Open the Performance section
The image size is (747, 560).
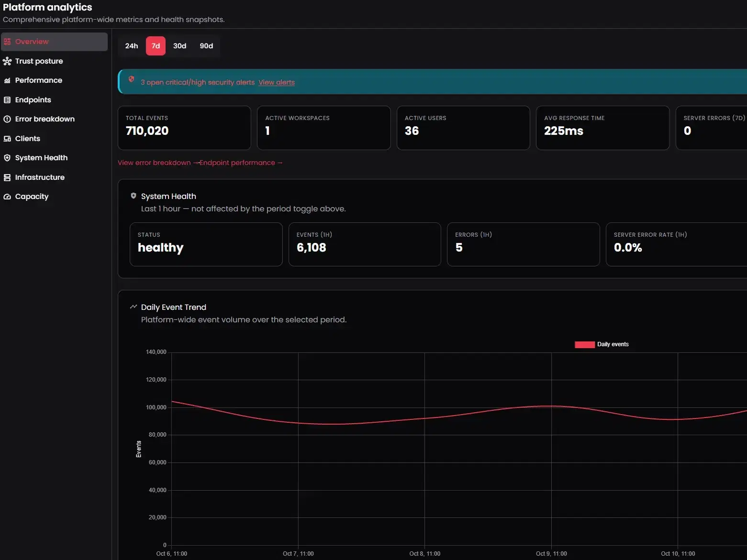[54, 80]
